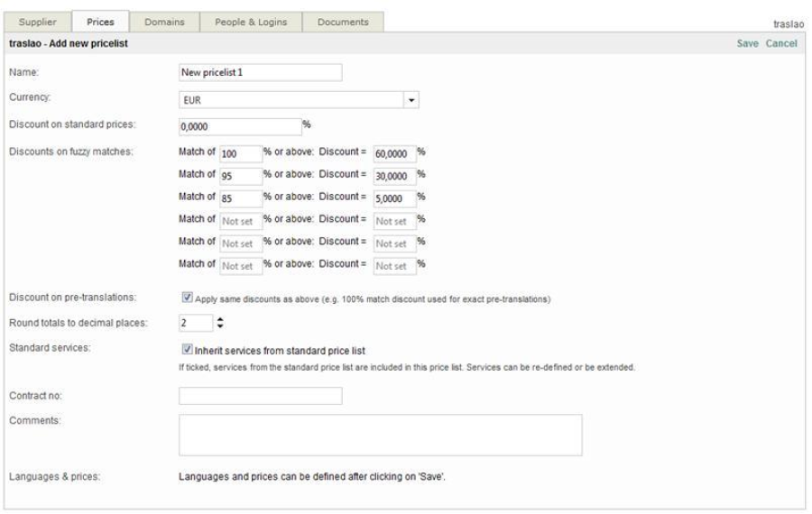Click the Contract no input field

[260, 396]
